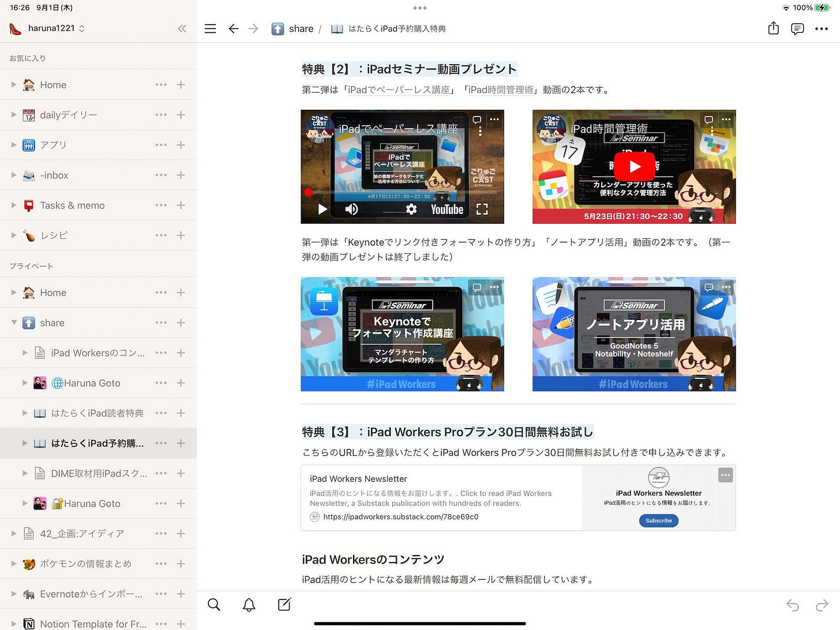Open options for -inbox page
Viewport: 840px width, 630px height.
(x=161, y=175)
